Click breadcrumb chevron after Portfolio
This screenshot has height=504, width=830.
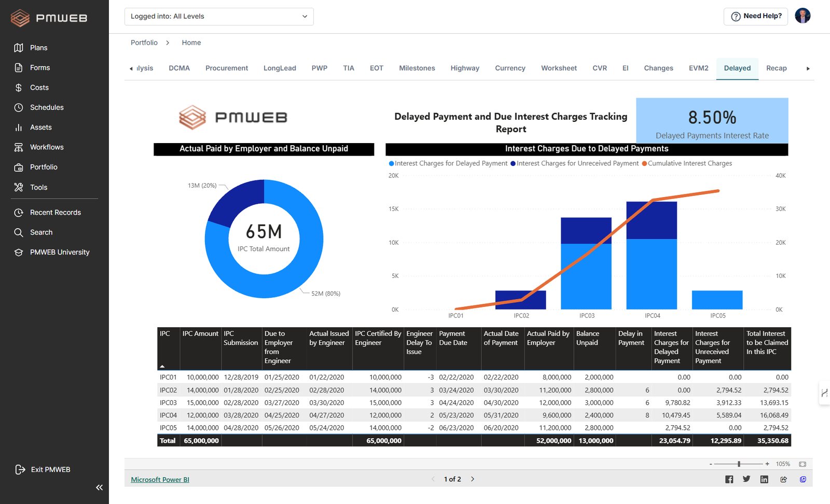pyautogui.click(x=168, y=43)
